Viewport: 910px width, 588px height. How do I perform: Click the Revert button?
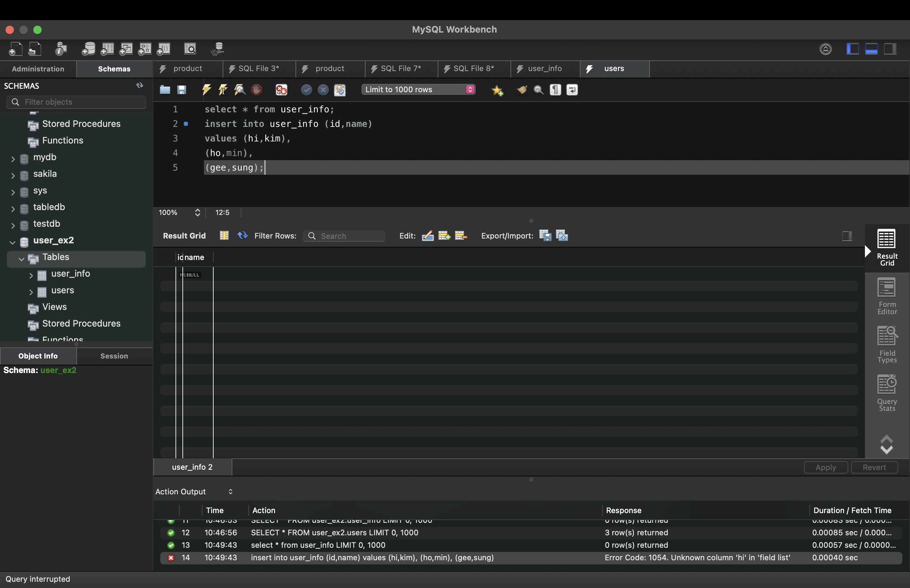pos(874,467)
